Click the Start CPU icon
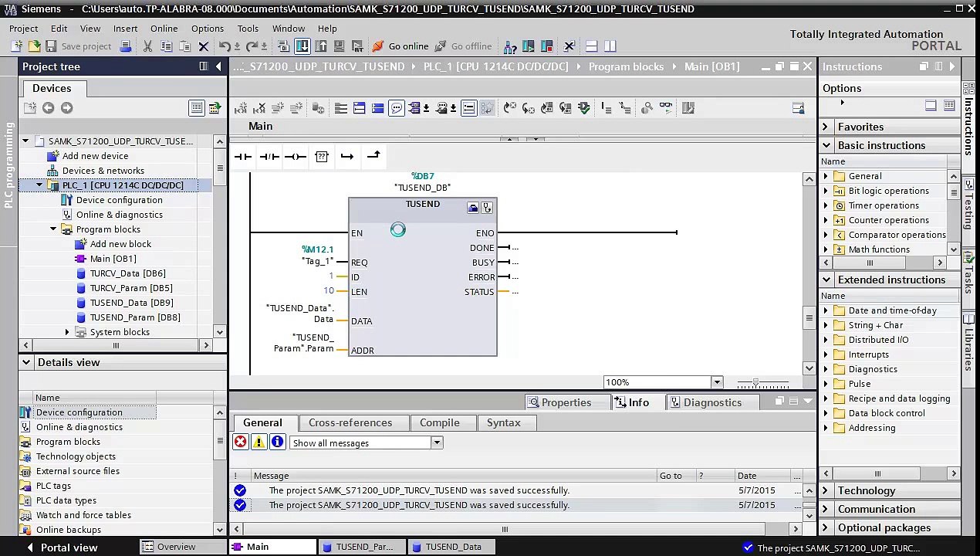The image size is (980, 556). (x=529, y=46)
